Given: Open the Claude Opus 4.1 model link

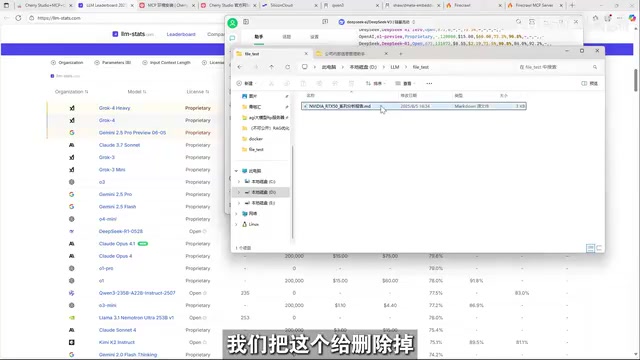Looking at the screenshot, I should pyautogui.click(x=117, y=244).
